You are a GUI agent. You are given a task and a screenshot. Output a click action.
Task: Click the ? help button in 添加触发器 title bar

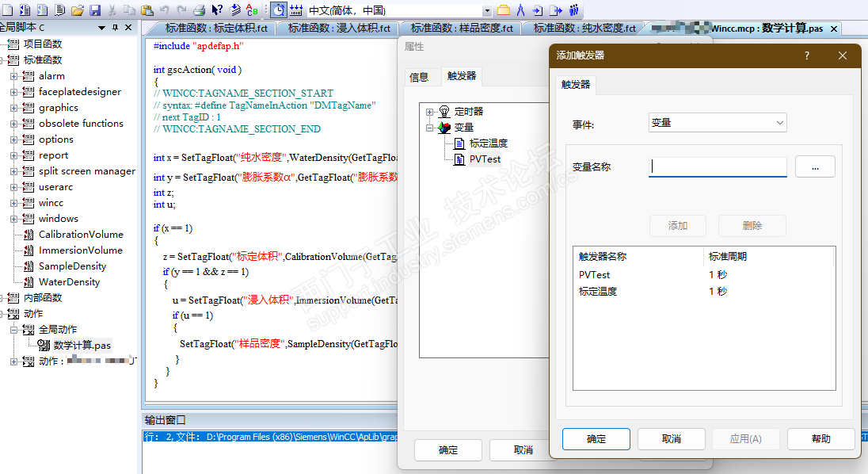(807, 55)
